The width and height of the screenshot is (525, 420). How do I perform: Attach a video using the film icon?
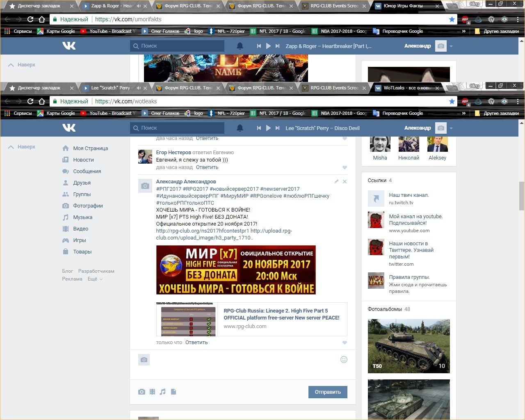click(152, 392)
